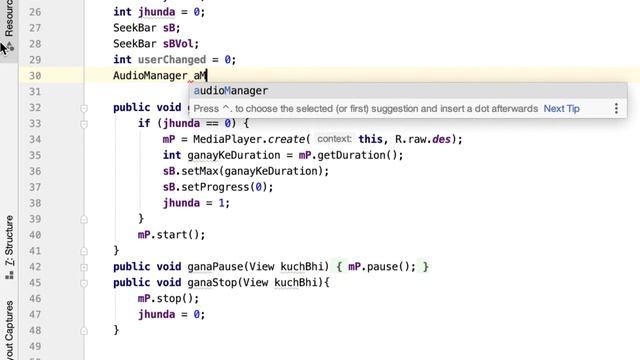Click the 'context:' parameter hint
Screen dimensions: 640x360
[x=334, y=139]
